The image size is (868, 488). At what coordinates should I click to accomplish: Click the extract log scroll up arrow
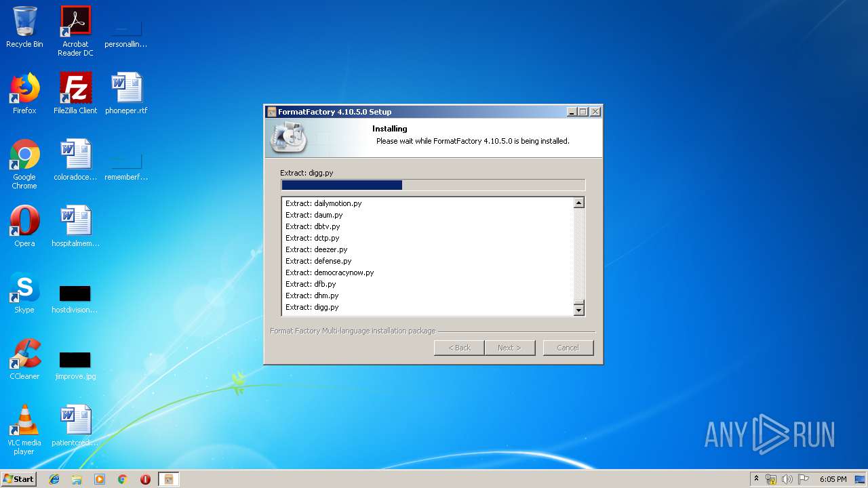tap(578, 203)
